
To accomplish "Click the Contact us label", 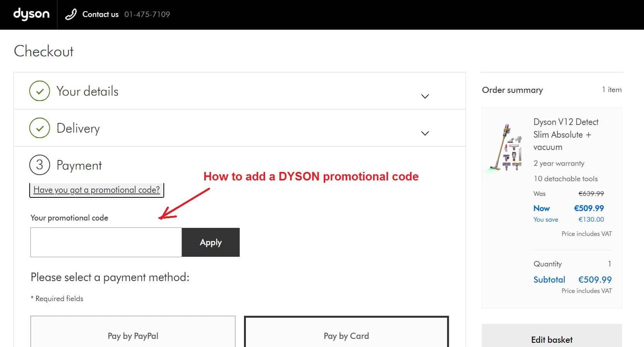I will coord(100,14).
